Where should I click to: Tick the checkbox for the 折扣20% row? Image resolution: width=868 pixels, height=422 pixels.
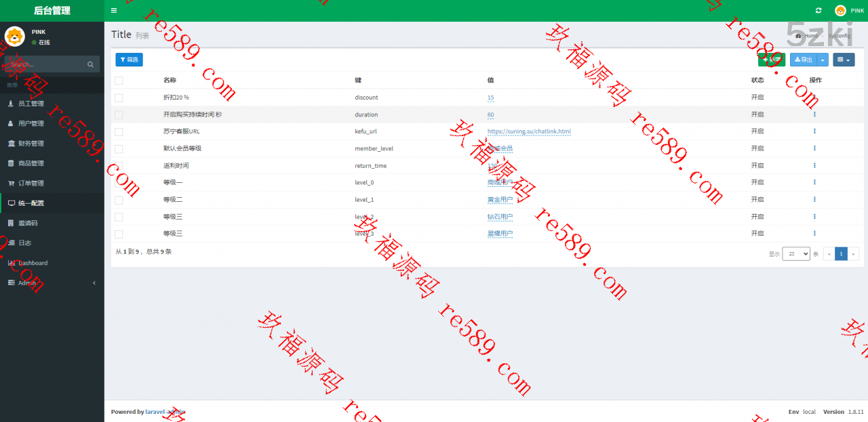(x=119, y=98)
